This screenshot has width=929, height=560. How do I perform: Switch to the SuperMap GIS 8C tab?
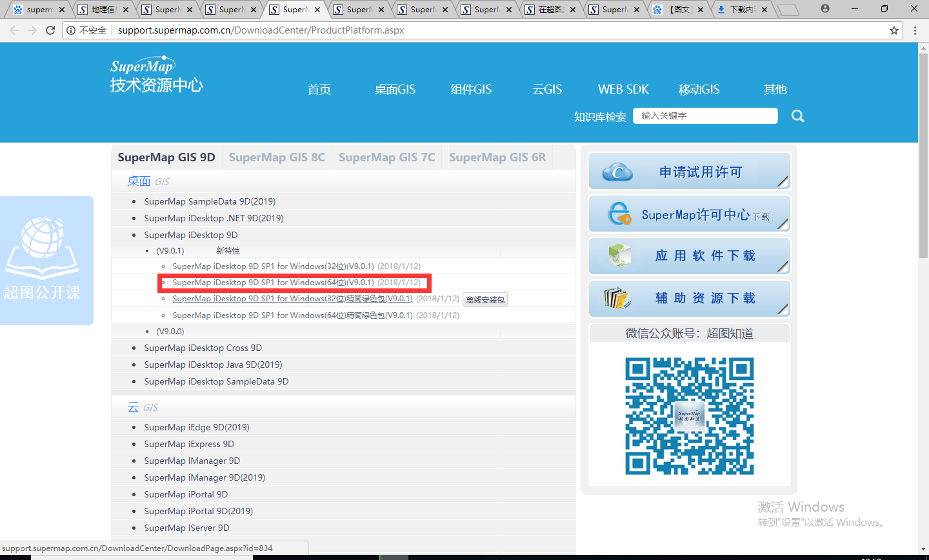[277, 157]
